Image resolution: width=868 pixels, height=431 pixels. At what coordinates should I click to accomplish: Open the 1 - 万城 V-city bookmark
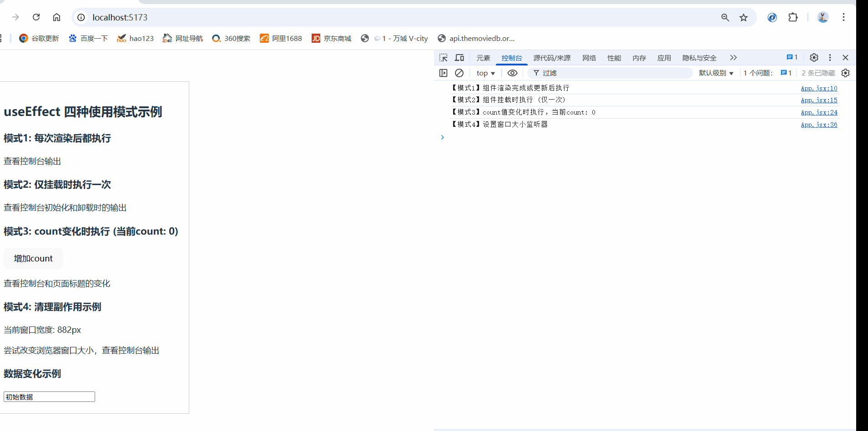[394, 38]
